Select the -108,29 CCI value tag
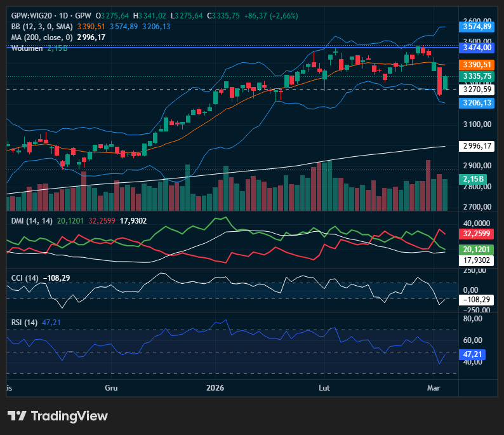 [x=477, y=298]
